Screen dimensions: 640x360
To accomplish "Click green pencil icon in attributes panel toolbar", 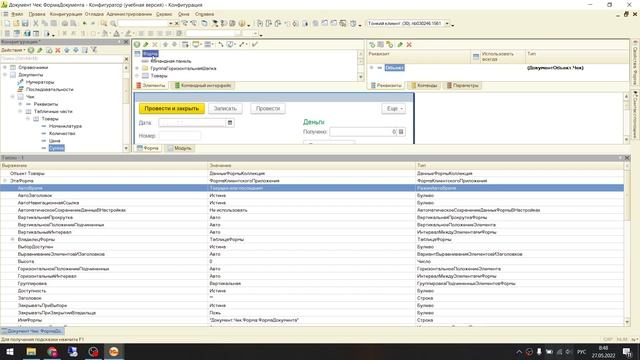I will pyautogui.click(x=400, y=44).
